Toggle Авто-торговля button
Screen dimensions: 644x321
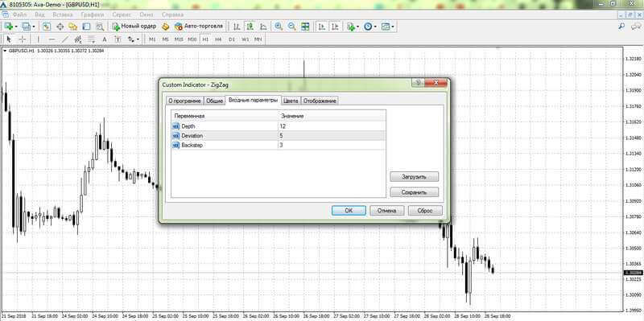point(199,27)
